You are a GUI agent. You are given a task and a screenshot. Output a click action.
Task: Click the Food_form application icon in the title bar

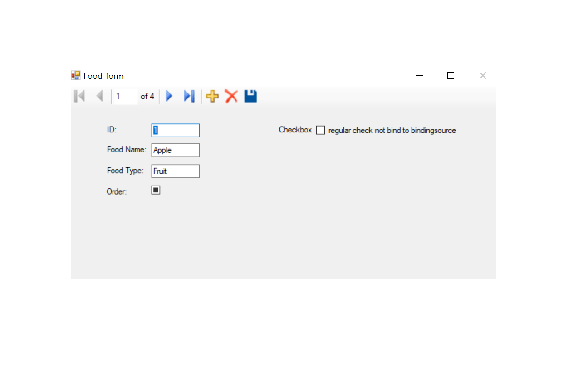[x=75, y=75]
